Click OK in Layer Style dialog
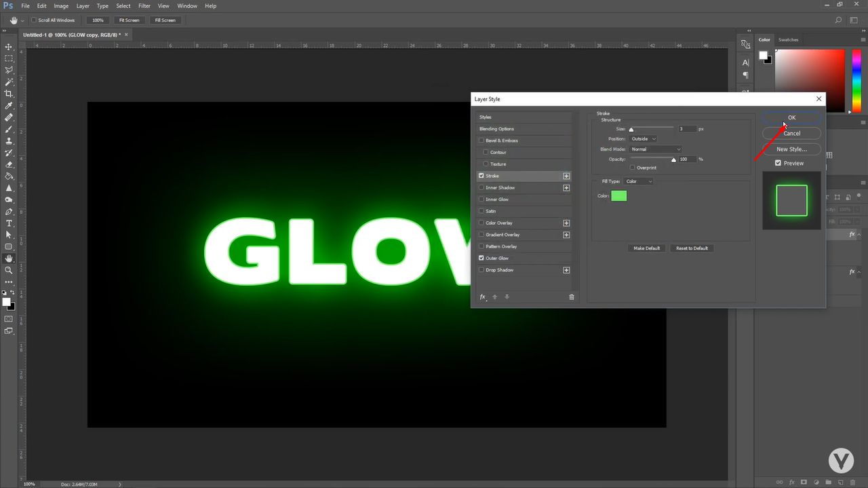Screen dimensions: 868x488 [791, 117]
